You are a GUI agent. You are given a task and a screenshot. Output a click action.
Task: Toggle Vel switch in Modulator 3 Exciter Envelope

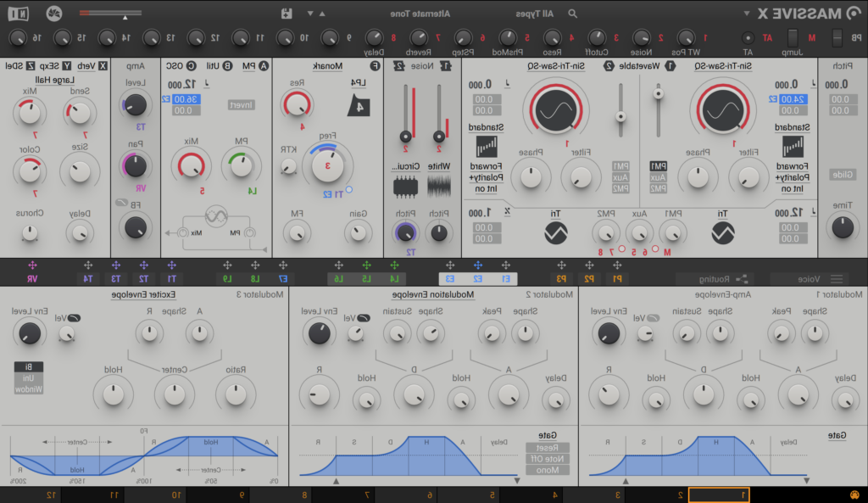74,318
